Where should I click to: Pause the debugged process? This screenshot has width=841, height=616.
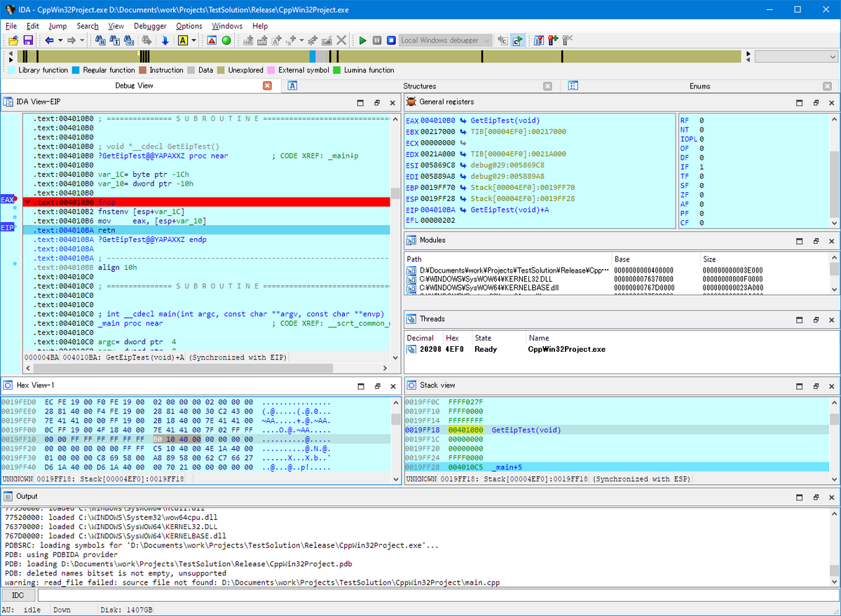pos(378,40)
